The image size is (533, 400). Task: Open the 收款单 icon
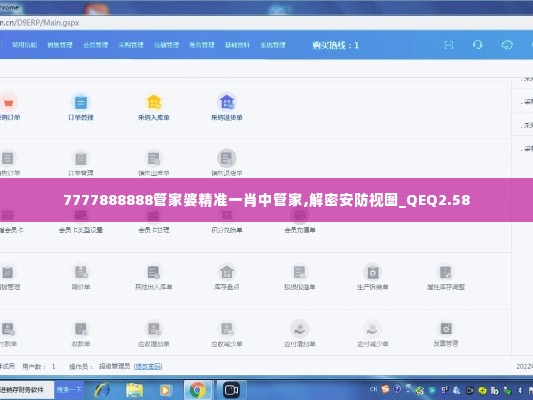(x=81, y=329)
